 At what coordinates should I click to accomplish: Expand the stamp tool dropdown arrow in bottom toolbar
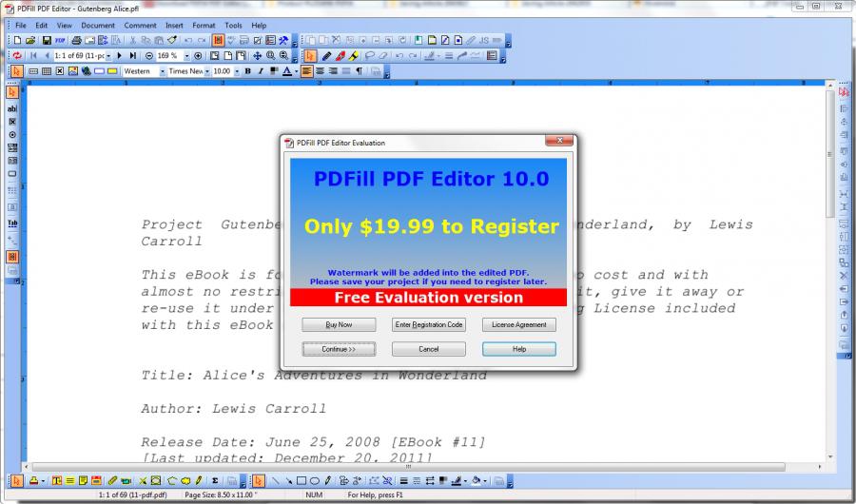coord(43,481)
